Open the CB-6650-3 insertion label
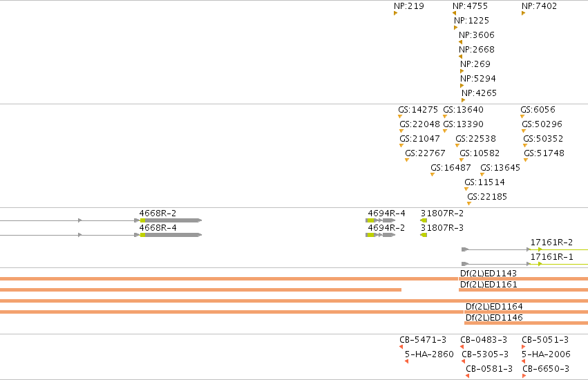Screen dimensions: 588x380 coord(546,369)
